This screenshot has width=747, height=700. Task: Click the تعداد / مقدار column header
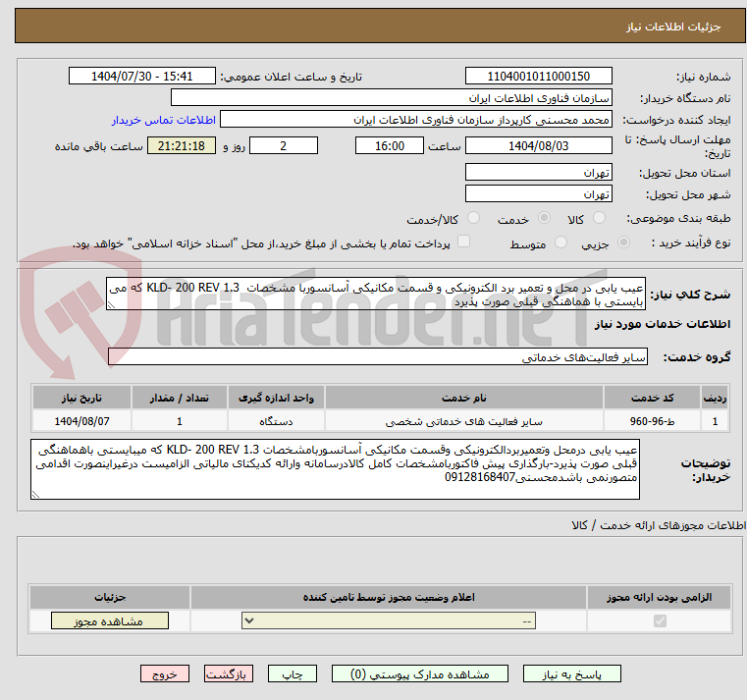coord(179,398)
